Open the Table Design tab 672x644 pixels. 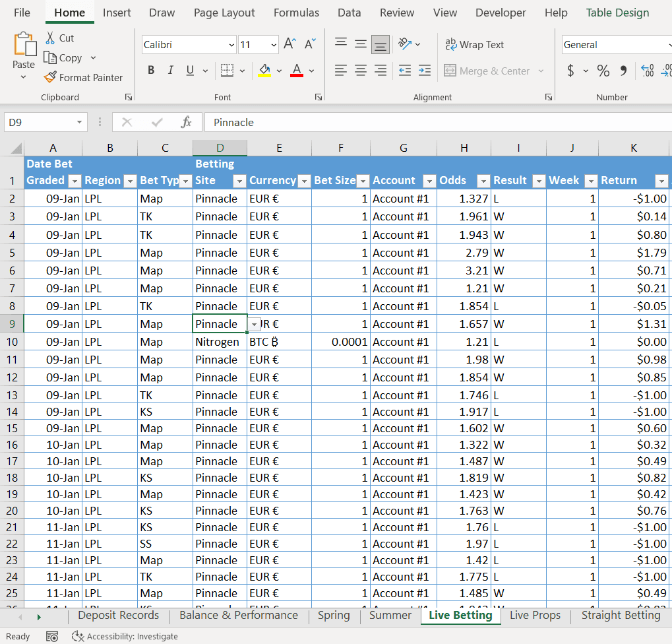617,13
